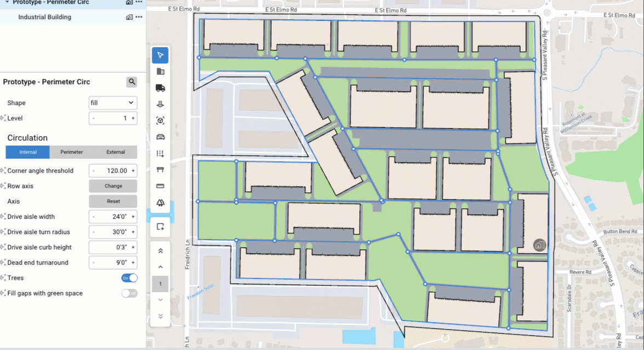Select the canopy table tool
Screen dimensions: 644x350
pos(160,170)
